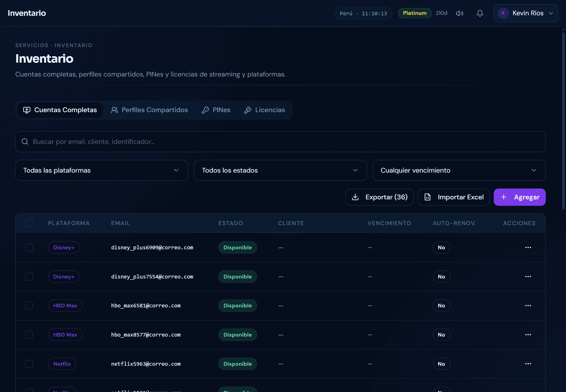Screen dimensions: 566x392
Task: Switch to PINes tab
Action: point(216,110)
